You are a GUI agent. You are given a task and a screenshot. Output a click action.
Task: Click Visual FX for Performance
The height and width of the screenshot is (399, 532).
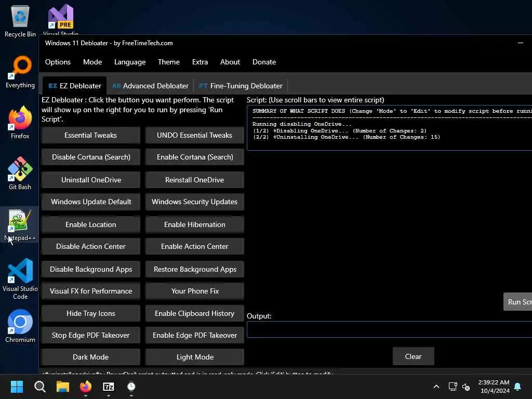[x=90, y=291]
